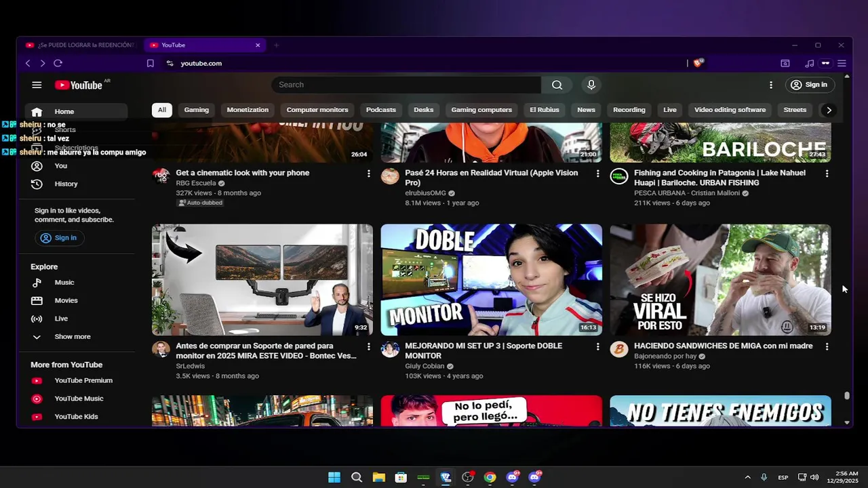868x488 pixels.
Task: Open Bajoneando por hay channel avatar
Action: coord(619,349)
